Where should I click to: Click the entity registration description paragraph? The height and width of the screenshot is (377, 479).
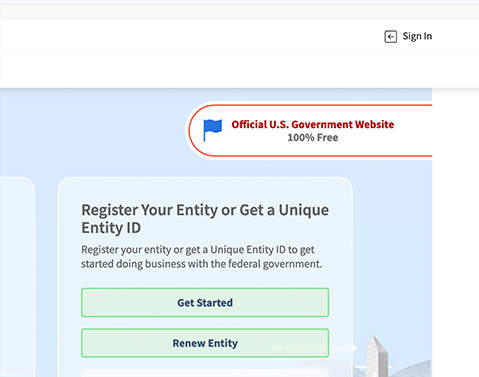[202, 257]
